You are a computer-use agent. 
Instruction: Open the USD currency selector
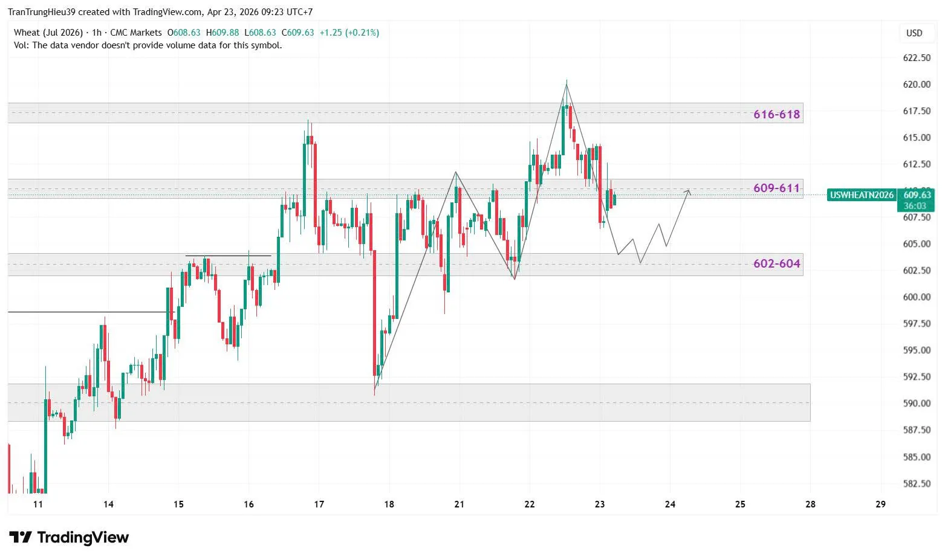(x=914, y=33)
